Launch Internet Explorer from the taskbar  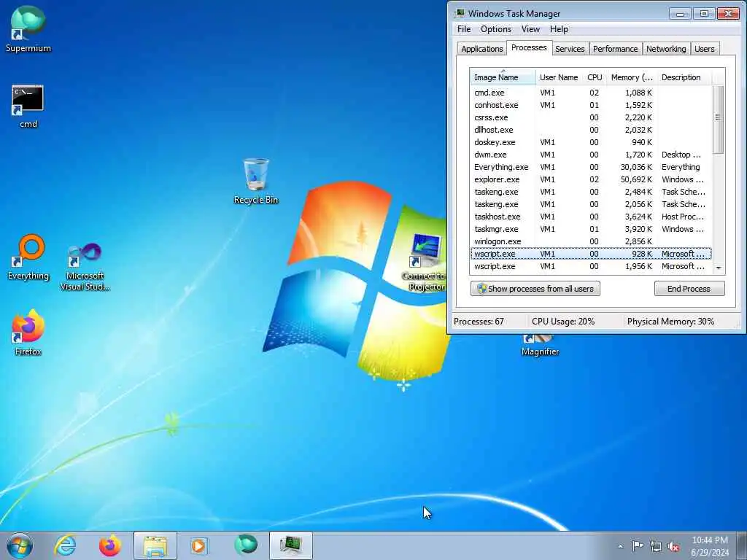pos(65,545)
